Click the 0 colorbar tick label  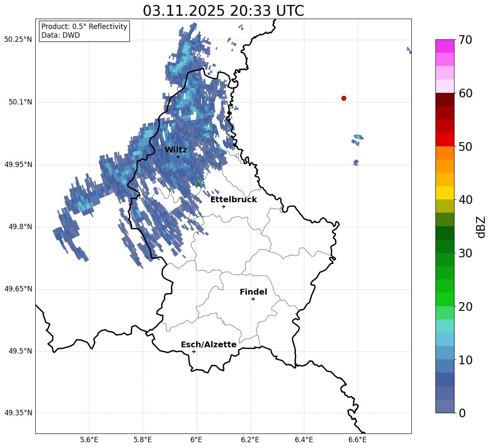coord(462,413)
